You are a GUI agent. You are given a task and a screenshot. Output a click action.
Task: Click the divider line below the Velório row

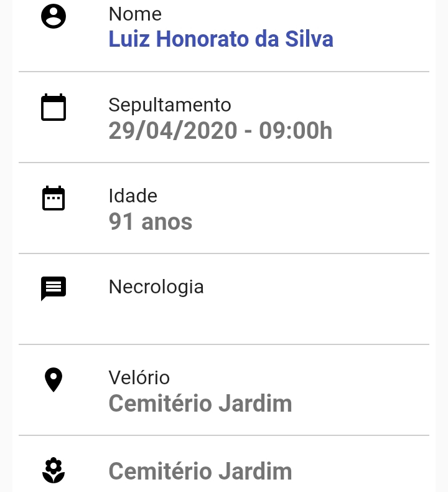point(224,435)
